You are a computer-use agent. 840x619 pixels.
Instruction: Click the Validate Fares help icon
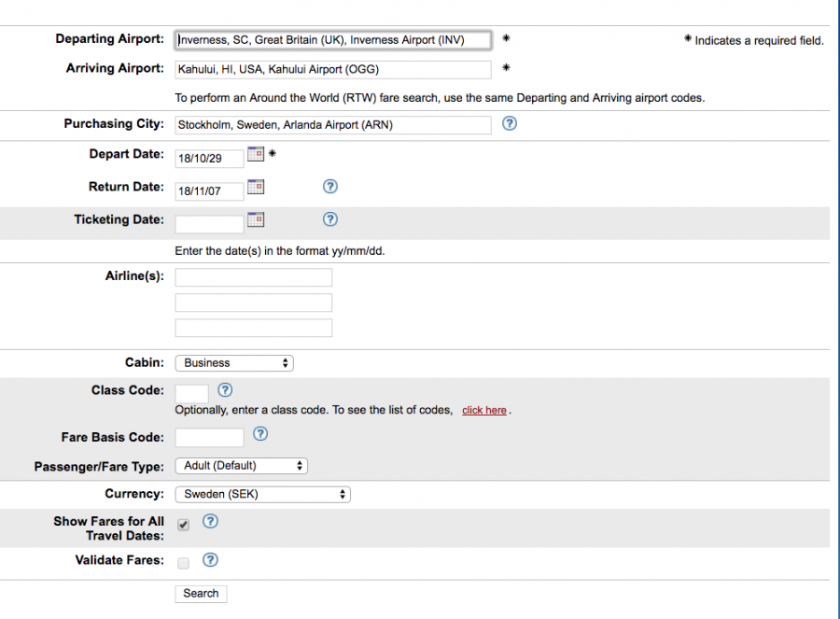pos(210,560)
